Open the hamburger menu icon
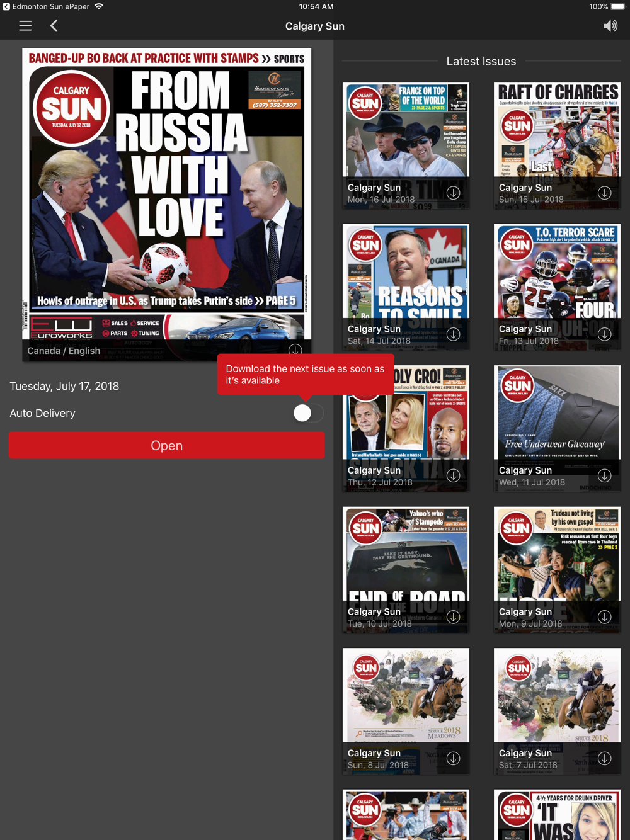The image size is (630, 840). pyautogui.click(x=25, y=26)
